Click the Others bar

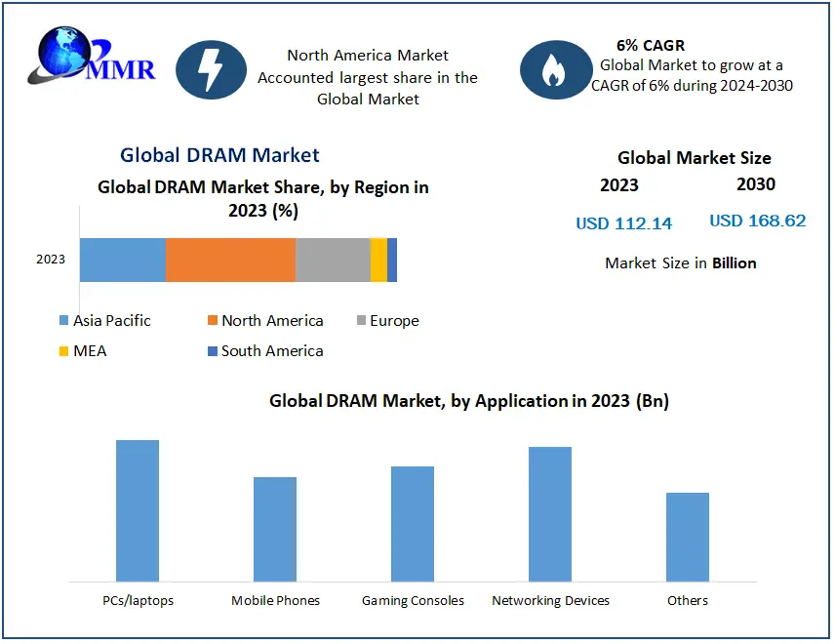[x=688, y=537]
